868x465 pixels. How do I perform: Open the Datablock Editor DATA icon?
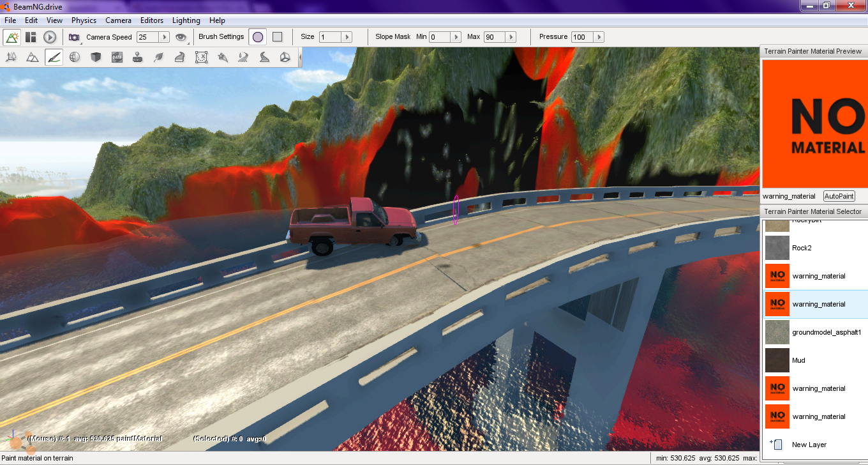coord(117,57)
